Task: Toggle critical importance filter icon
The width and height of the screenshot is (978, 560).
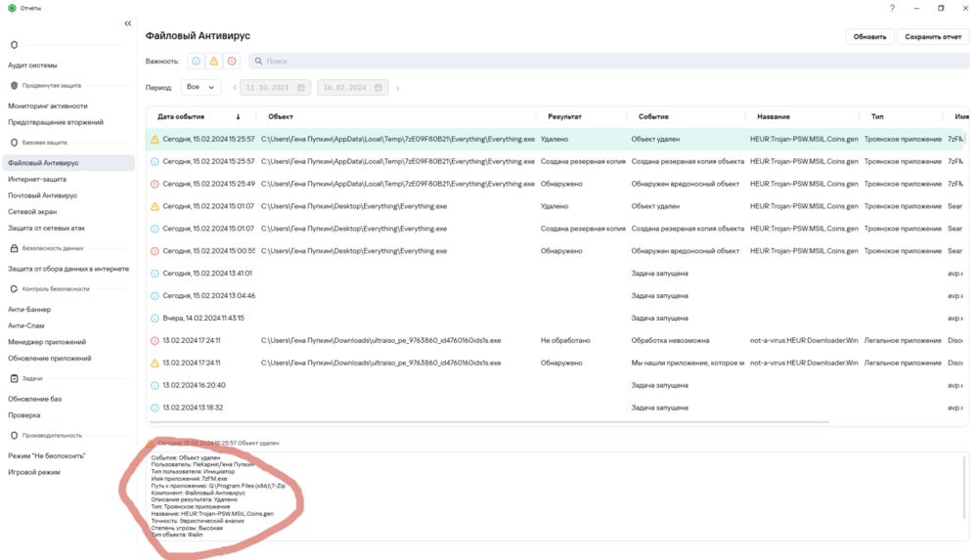Action: point(232,62)
